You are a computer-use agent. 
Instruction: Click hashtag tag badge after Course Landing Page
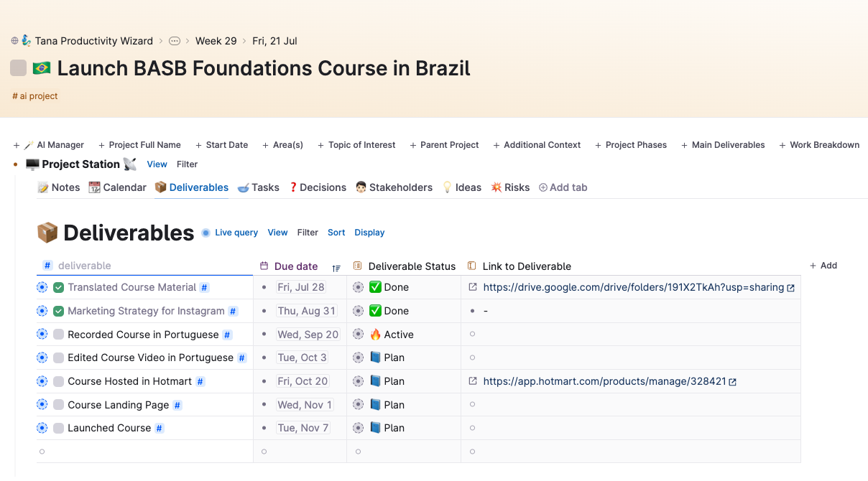177,405
